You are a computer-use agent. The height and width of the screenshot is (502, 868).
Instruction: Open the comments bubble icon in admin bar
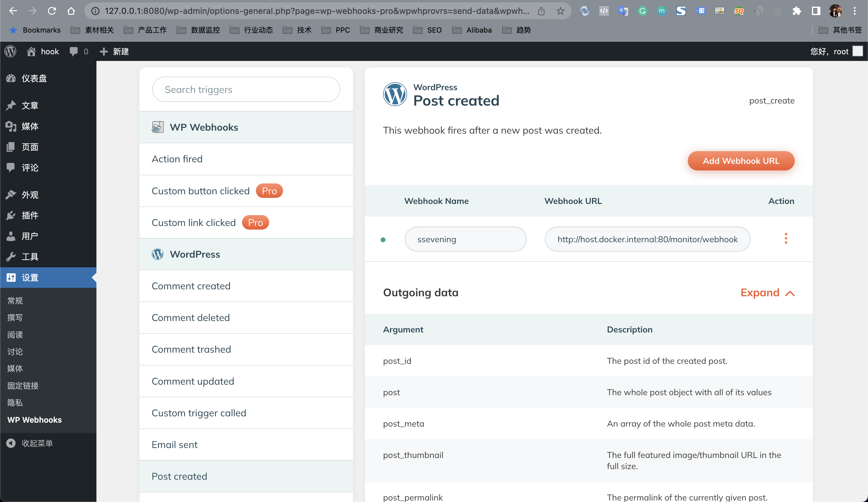tap(74, 51)
